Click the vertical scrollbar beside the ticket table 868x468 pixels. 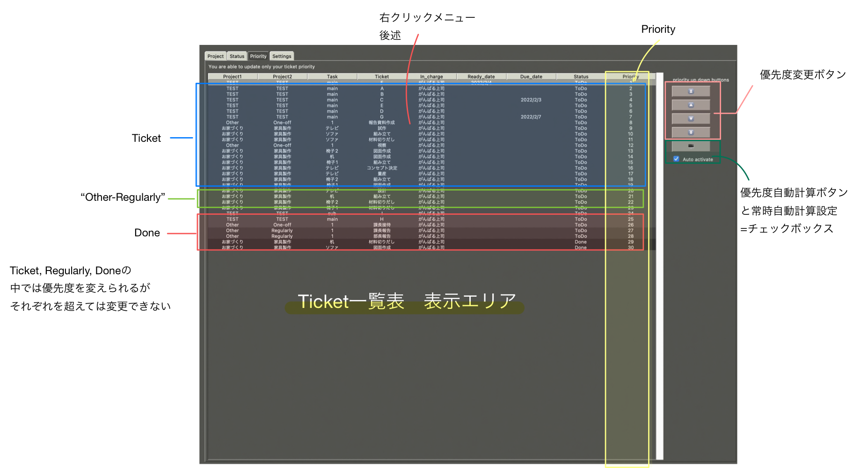660,266
